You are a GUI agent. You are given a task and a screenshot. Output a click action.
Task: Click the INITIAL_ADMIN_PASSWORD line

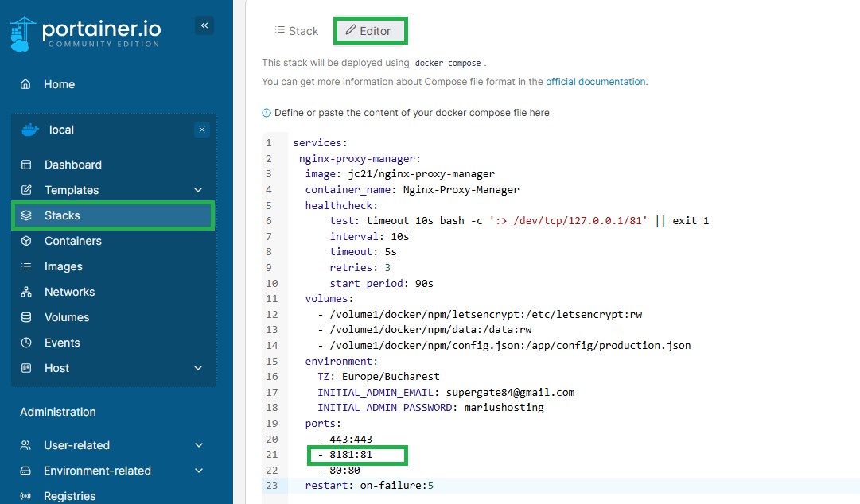(430, 408)
